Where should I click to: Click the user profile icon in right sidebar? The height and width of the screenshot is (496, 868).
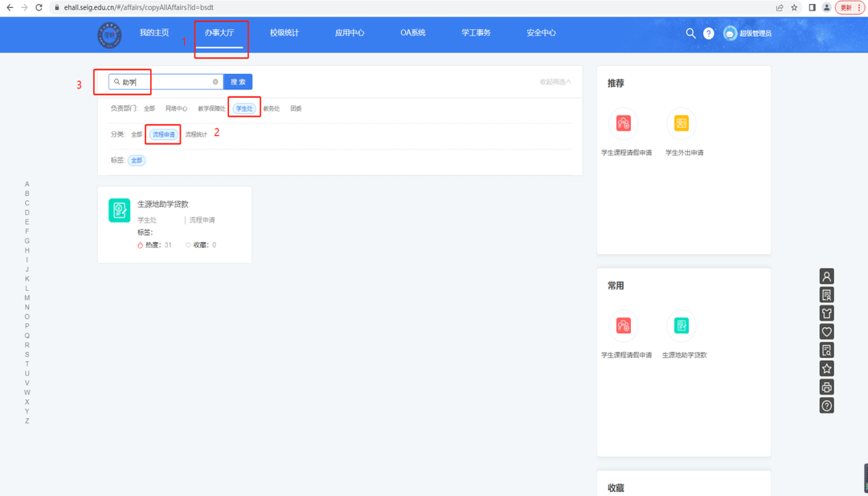click(x=826, y=277)
